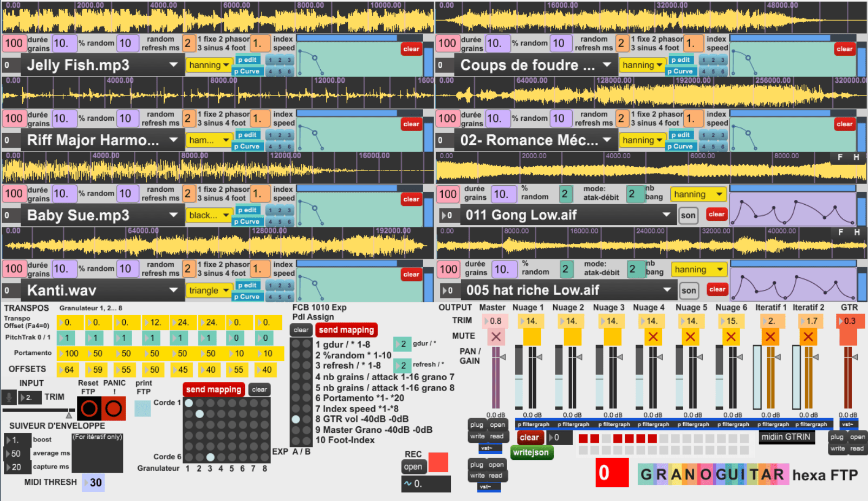Image resolution: width=868 pixels, height=501 pixels.
Task: Mute the Nuage 1 channel
Action: tap(532, 337)
